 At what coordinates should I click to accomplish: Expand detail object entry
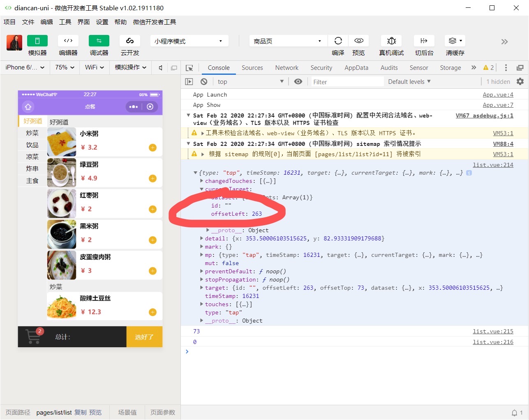[x=201, y=238]
